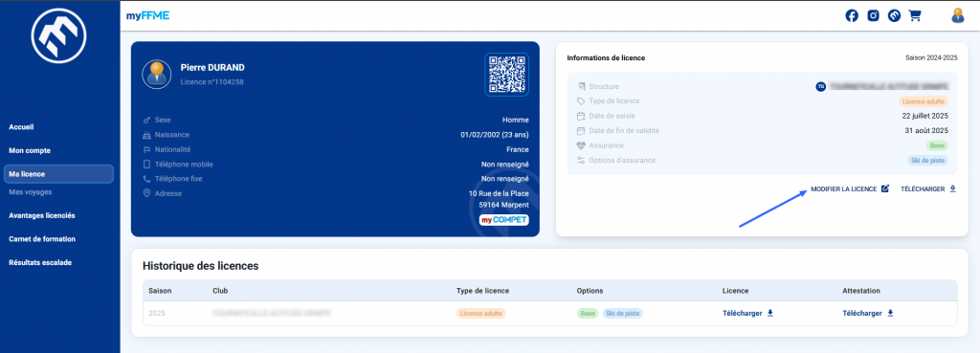This screenshot has width=980, height=353.
Task: Click the myCOMPET badge
Action: (503, 220)
